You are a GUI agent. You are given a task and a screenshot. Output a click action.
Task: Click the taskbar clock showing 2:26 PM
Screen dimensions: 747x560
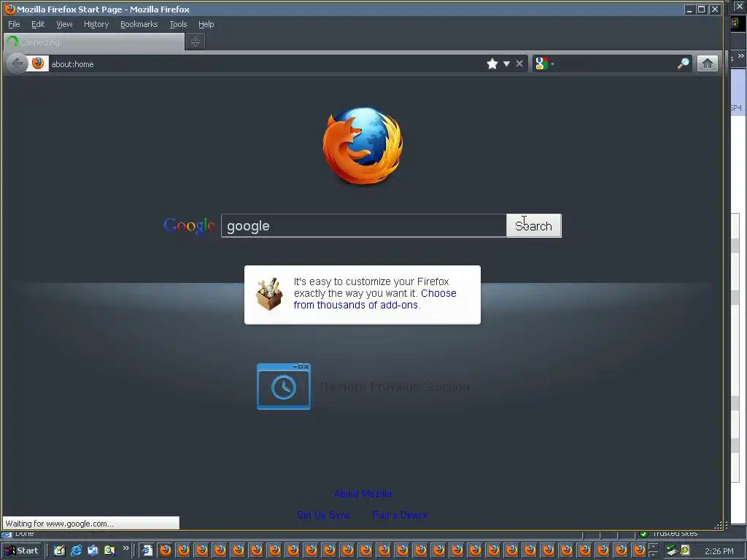719,551
